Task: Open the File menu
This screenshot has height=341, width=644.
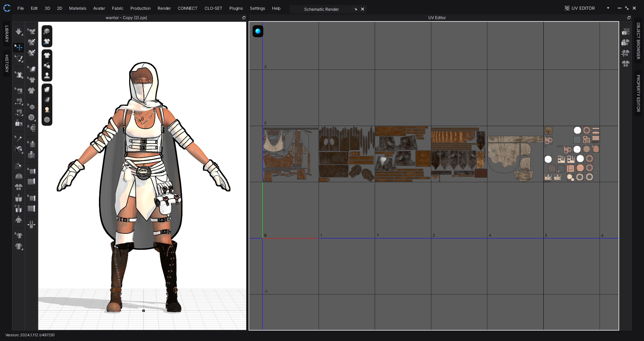Action: [x=20, y=8]
